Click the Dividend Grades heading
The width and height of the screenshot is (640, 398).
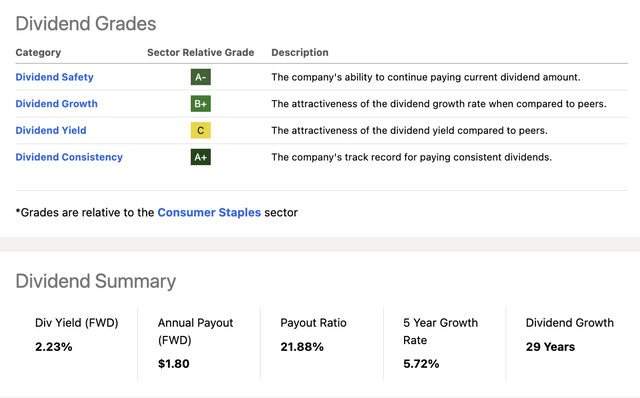[x=86, y=24]
